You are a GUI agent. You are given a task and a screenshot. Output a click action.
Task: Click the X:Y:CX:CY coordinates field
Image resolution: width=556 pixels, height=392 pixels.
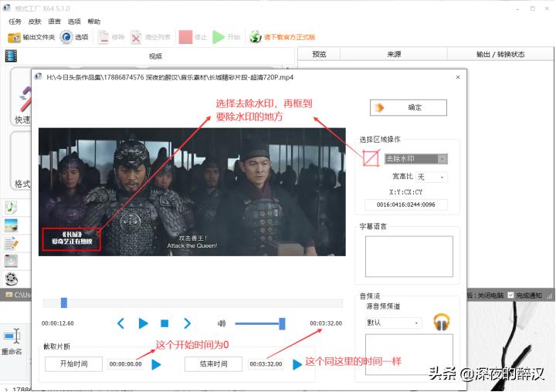(405, 204)
